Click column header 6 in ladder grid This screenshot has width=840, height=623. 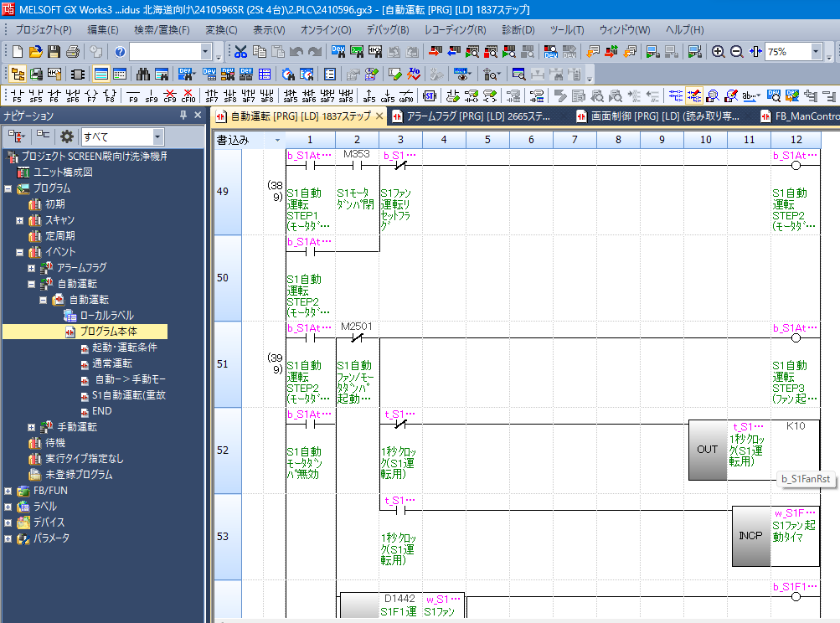pyautogui.click(x=531, y=140)
